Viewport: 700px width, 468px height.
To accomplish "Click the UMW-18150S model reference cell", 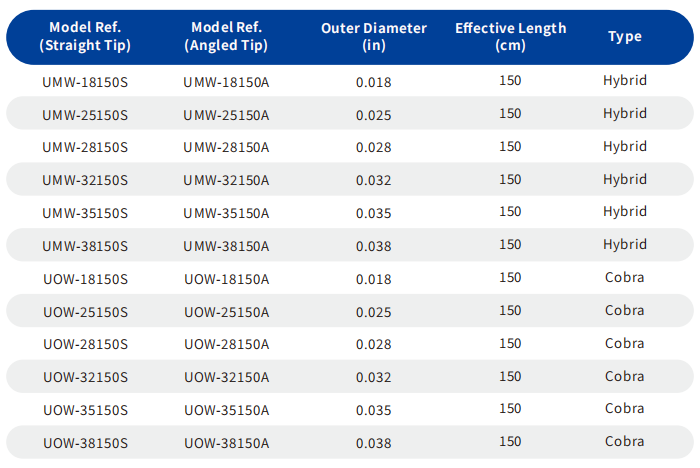I will click(x=85, y=81).
